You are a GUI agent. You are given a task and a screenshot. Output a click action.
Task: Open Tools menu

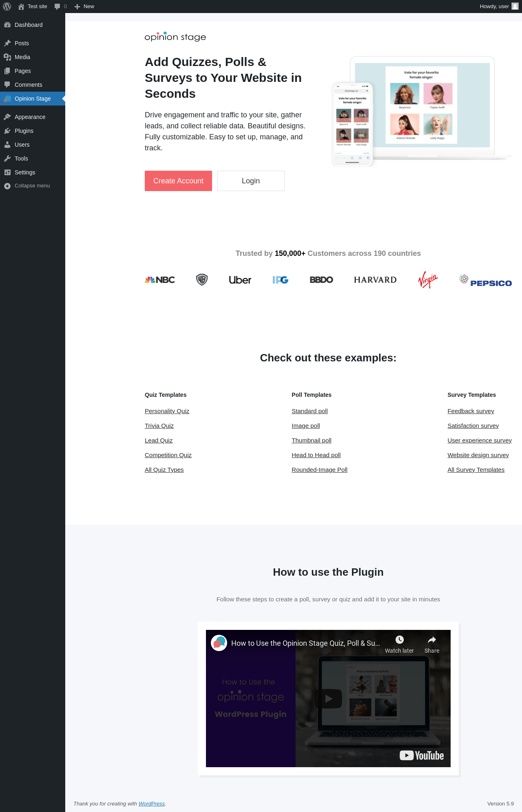pyautogui.click(x=33, y=158)
